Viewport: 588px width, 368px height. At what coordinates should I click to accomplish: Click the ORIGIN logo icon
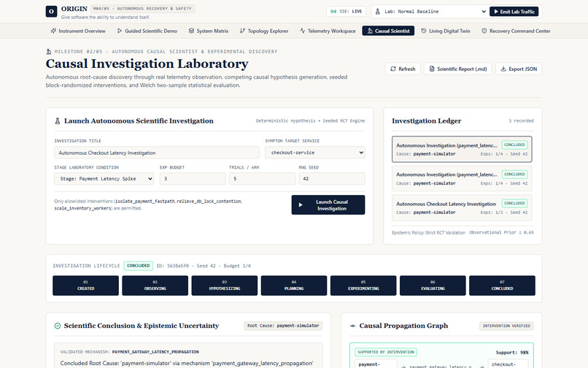[x=51, y=11]
